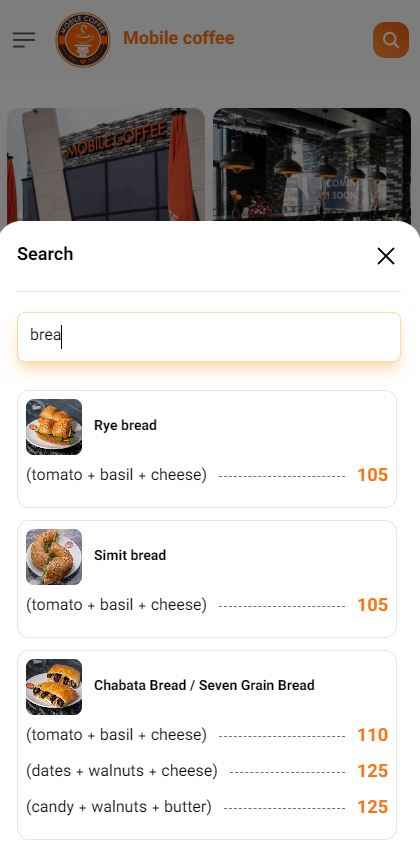Image resolution: width=420 pixels, height=861 pixels.
Task: Choose Simit bread tomato basil cheese option
Action: (207, 605)
